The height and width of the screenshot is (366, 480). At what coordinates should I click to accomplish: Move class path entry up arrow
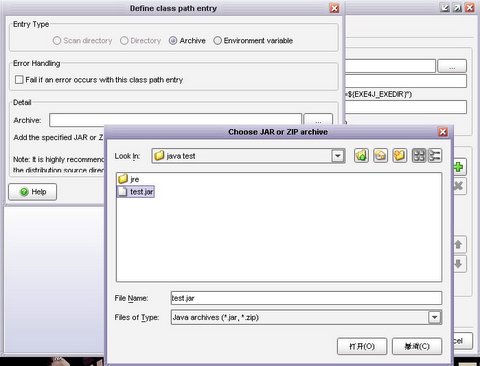459,244
